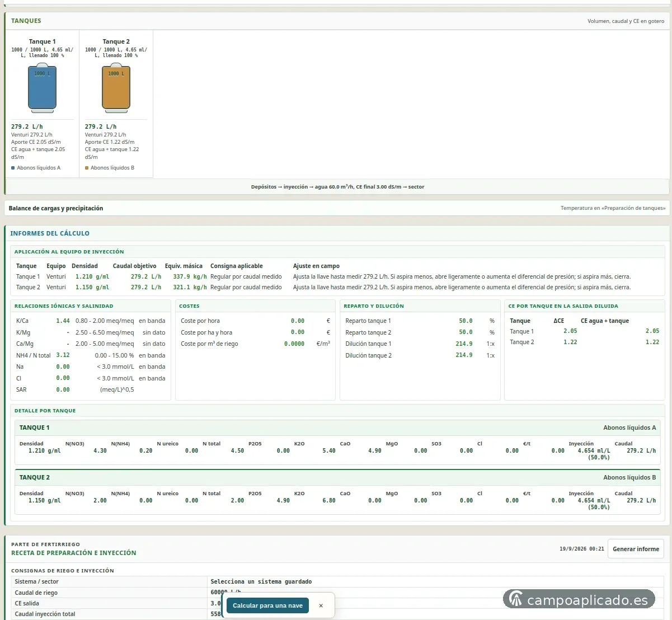The width and height of the screenshot is (672, 620).
Task: Click the 'DETALLE POR TANQUE' heading
Action: [45, 411]
